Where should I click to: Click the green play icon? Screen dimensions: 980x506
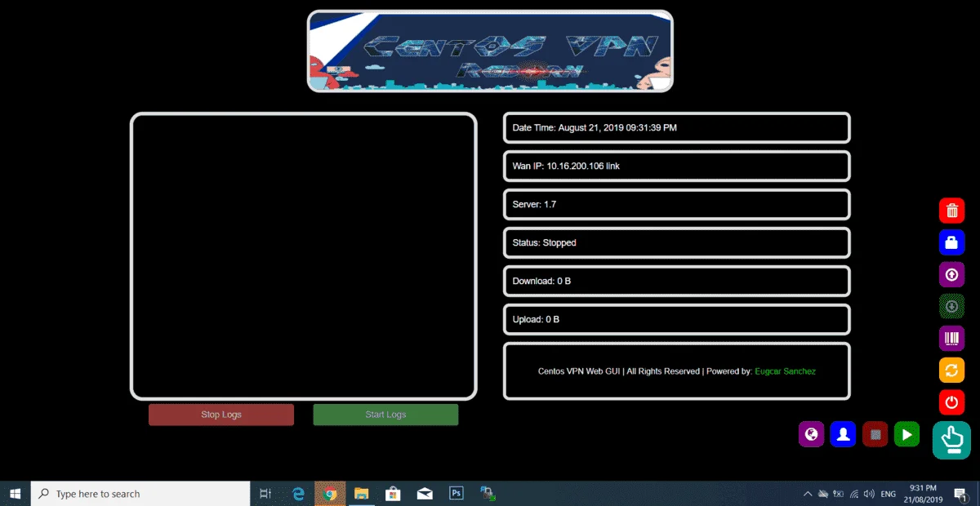(906, 434)
